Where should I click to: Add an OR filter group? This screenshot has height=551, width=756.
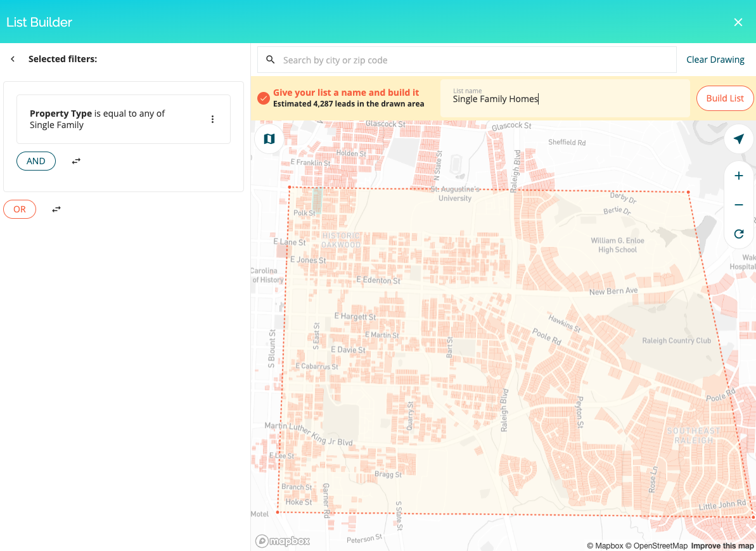pyautogui.click(x=20, y=209)
